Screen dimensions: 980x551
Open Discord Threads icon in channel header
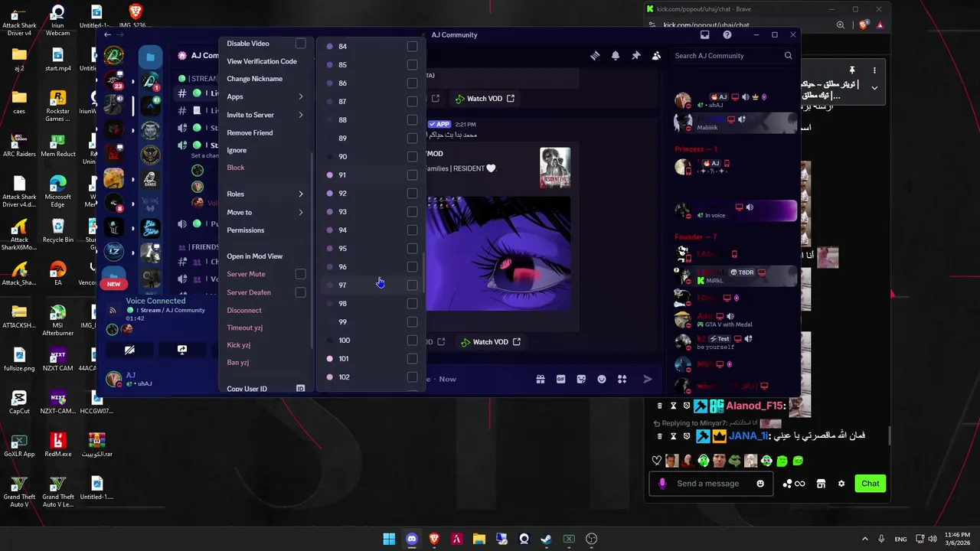[x=595, y=55]
